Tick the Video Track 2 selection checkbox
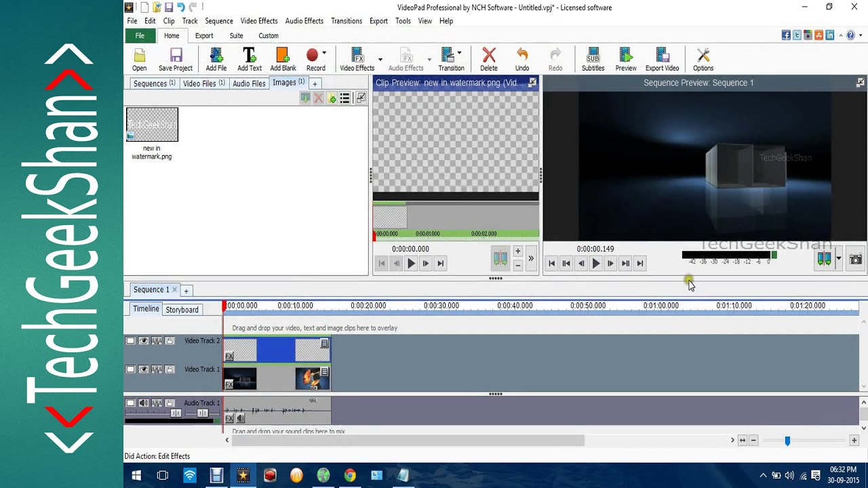The height and width of the screenshot is (488, 868). [x=130, y=341]
